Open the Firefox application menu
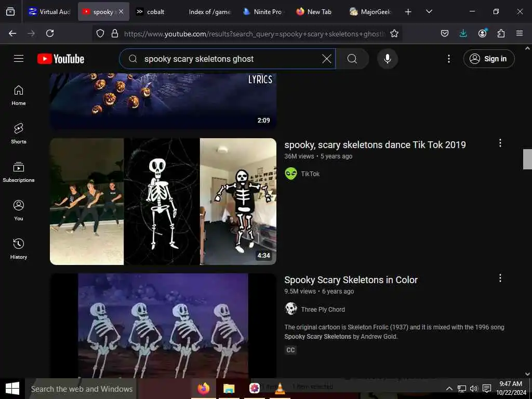 [x=520, y=33]
